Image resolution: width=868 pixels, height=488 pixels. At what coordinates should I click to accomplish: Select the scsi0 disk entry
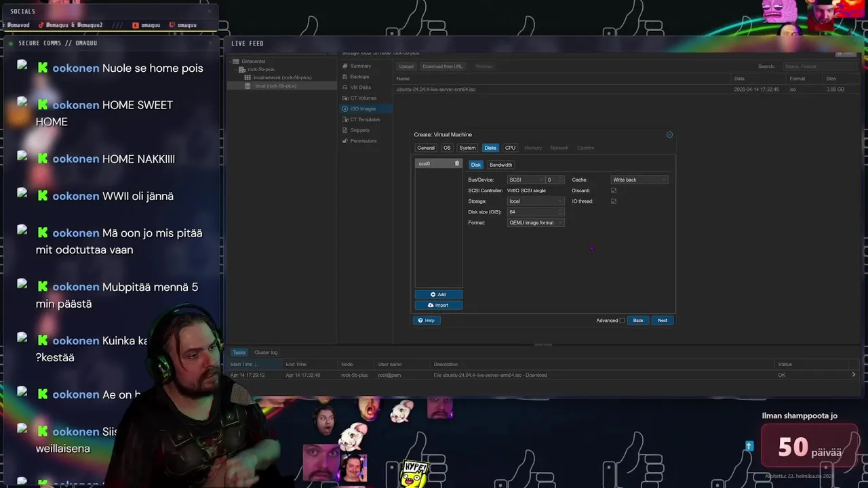[438, 163]
